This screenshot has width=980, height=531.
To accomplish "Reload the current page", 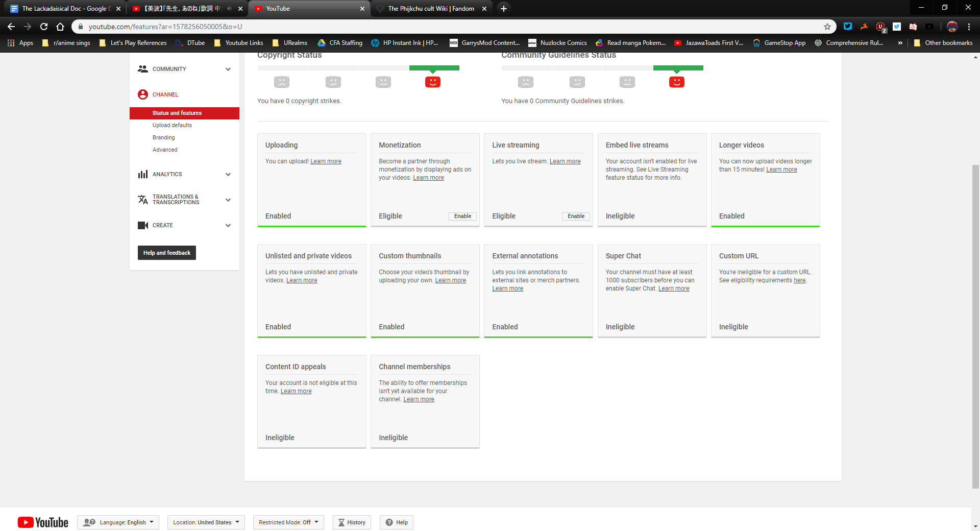I will coord(44,27).
